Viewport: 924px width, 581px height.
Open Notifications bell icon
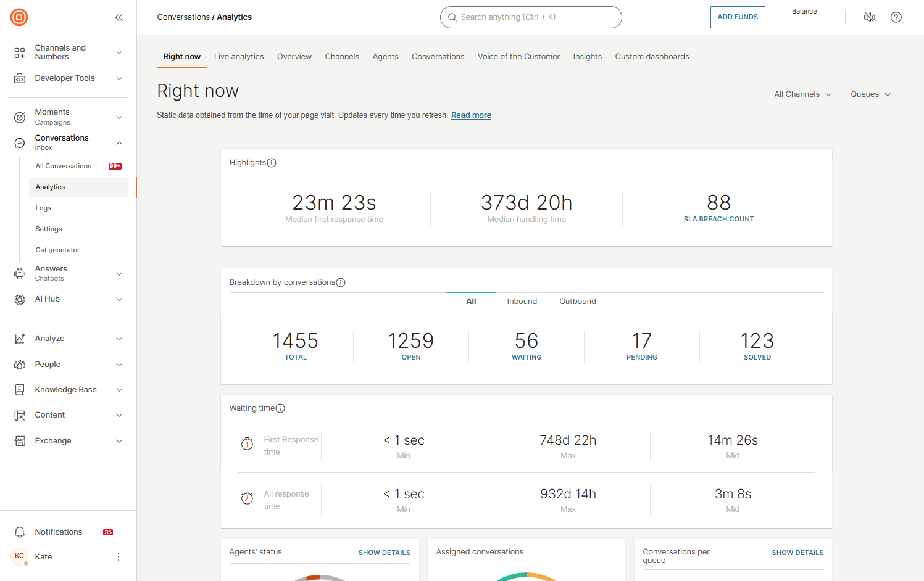tap(20, 532)
